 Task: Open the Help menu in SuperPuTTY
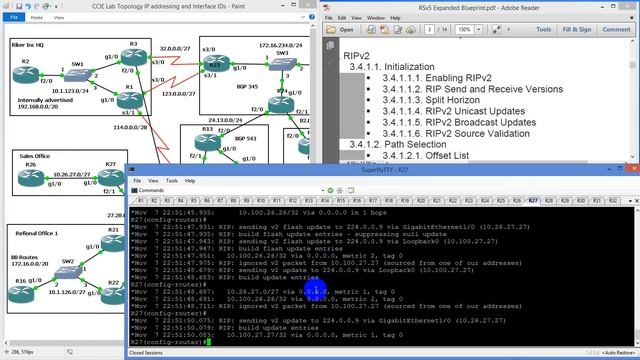click(190, 181)
